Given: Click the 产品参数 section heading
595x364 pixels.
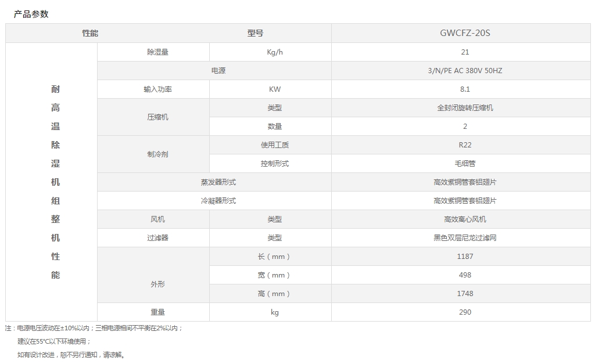Looking at the screenshot, I should point(31,14).
